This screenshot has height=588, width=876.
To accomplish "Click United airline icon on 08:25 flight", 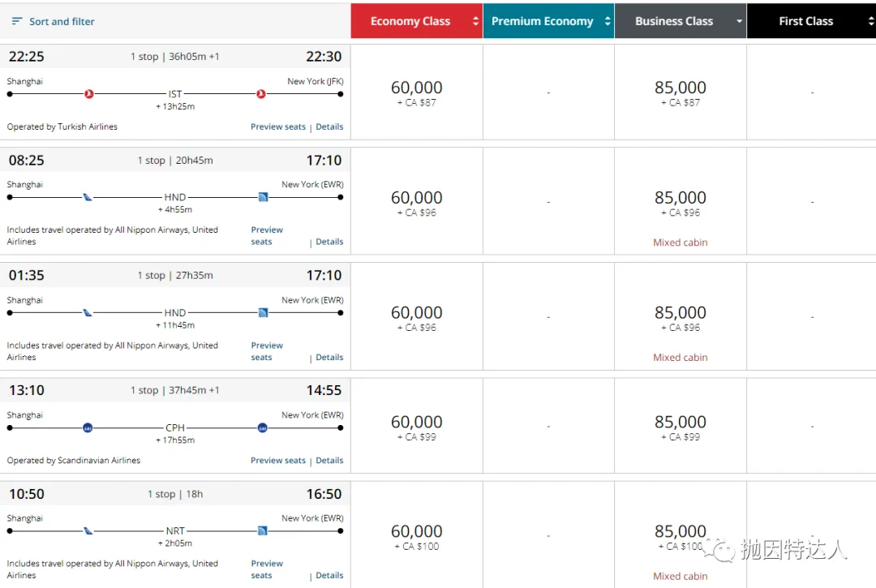I will coord(263,197).
